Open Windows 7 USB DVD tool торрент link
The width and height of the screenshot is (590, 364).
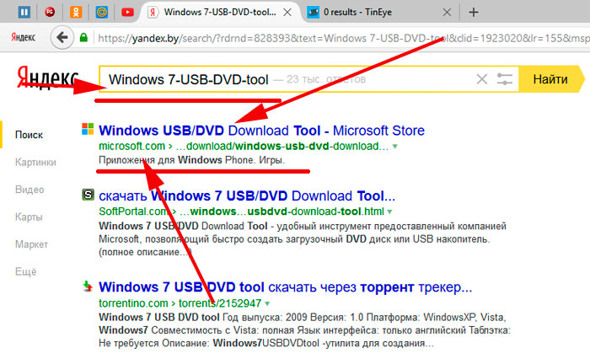[285, 287]
